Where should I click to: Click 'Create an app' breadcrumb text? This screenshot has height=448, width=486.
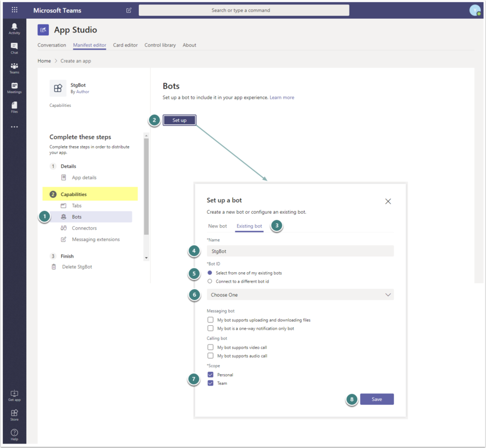click(x=76, y=61)
